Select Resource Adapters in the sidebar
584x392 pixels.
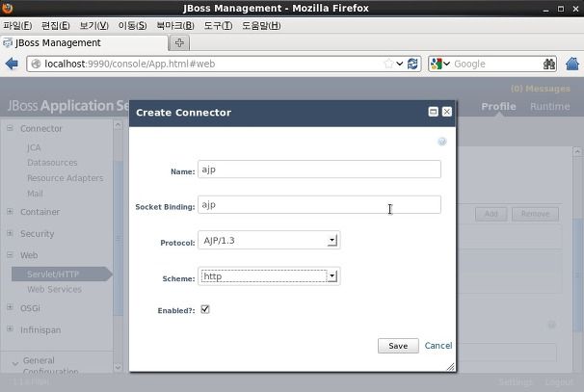pyautogui.click(x=66, y=178)
